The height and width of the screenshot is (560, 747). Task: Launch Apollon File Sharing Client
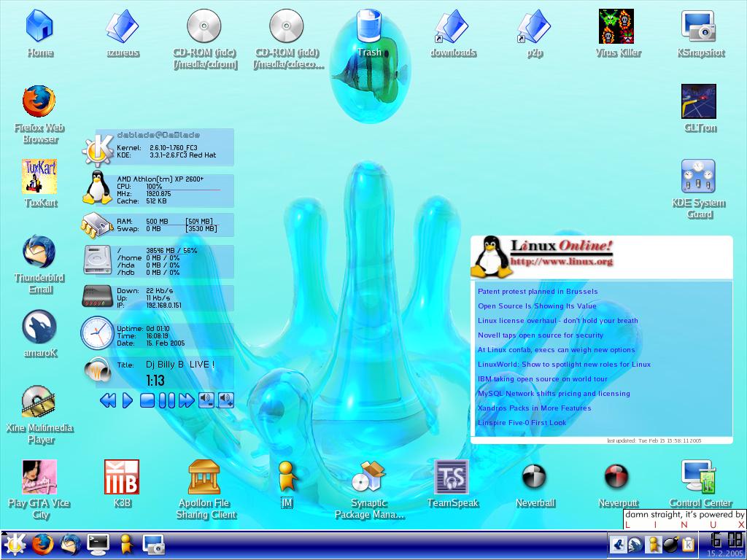click(x=204, y=477)
